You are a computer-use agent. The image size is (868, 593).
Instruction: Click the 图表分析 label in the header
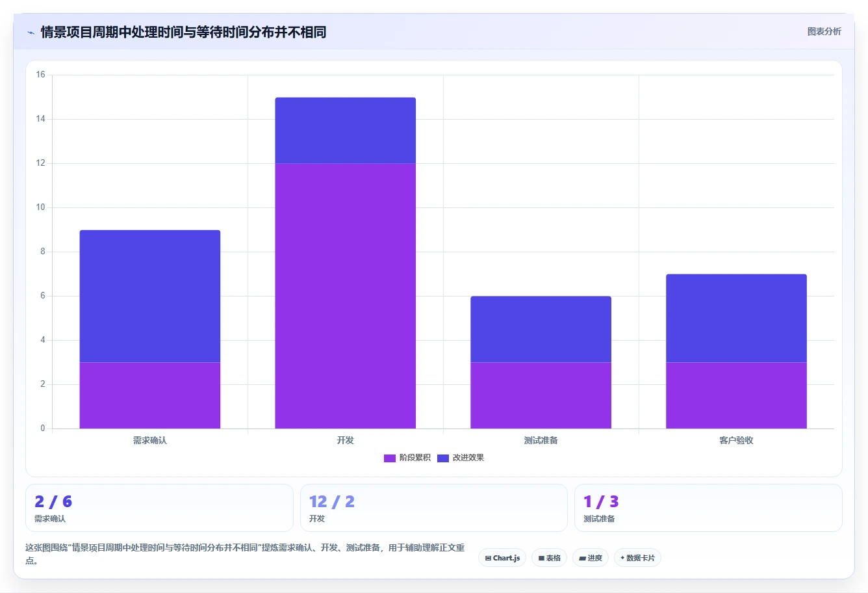click(x=824, y=31)
